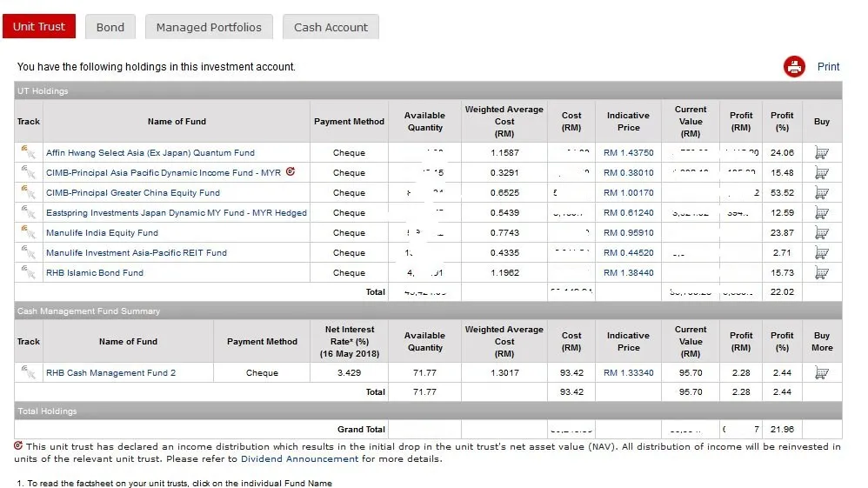
Task: Click weighted average cost 1.1587
Action: pyautogui.click(x=504, y=152)
